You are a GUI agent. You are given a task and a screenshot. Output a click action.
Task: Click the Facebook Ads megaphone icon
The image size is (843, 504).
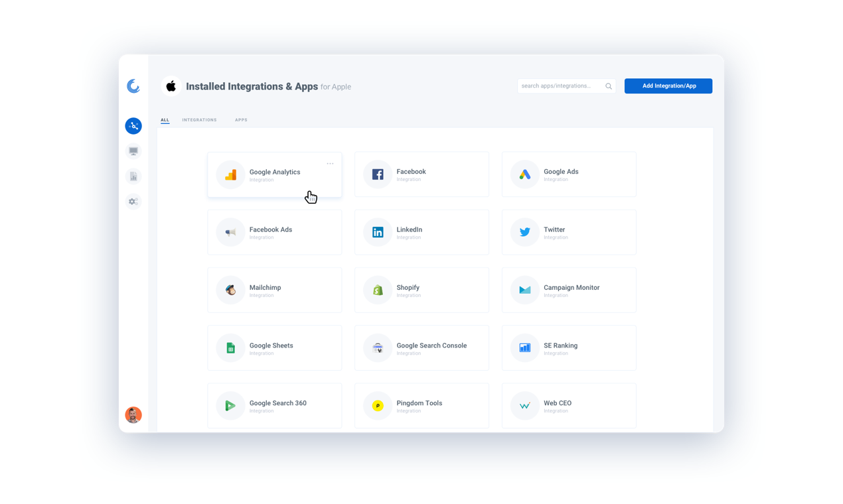pyautogui.click(x=230, y=233)
